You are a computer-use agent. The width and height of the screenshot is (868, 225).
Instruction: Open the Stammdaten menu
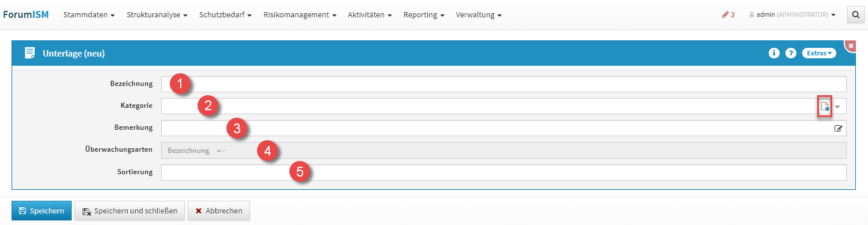pos(88,15)
